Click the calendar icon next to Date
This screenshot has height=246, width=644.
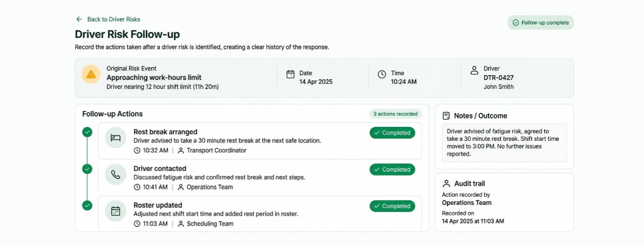click(x=290, y=74)
